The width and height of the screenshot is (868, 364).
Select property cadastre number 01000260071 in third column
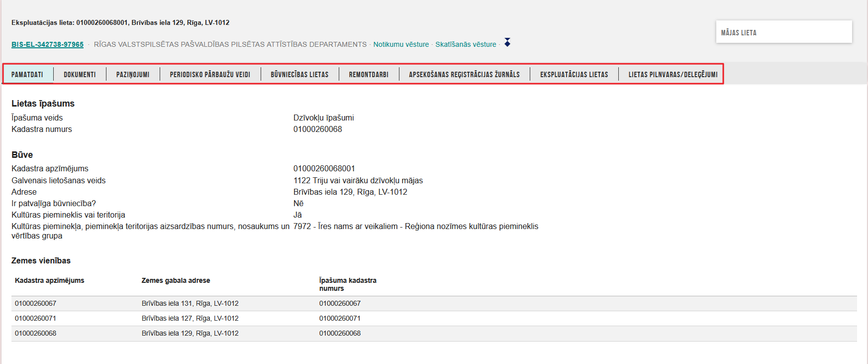[340, 318]
